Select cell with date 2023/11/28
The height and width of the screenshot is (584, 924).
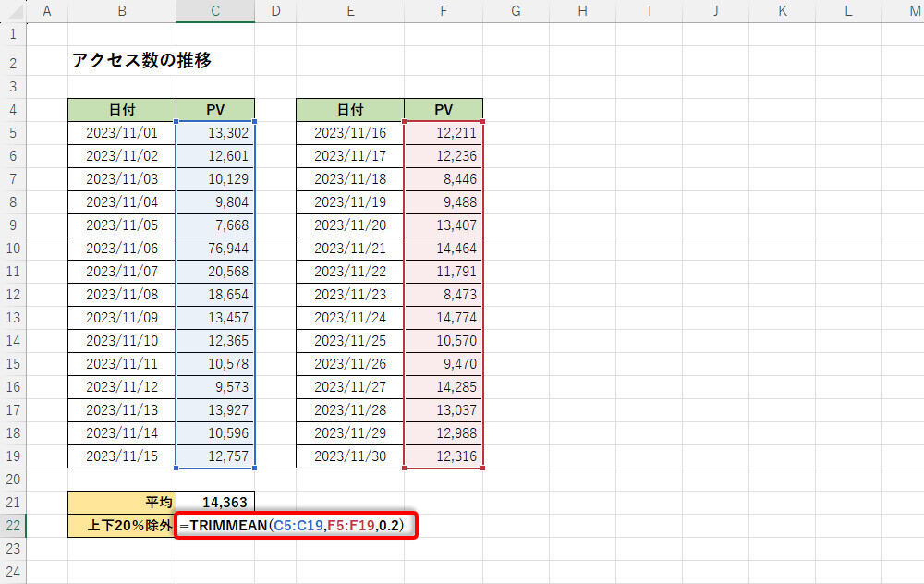[x=350, y=409]
